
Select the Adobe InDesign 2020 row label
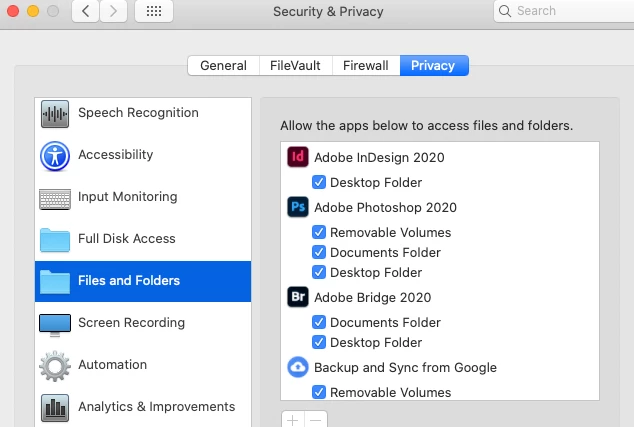(x=379, y=157)
